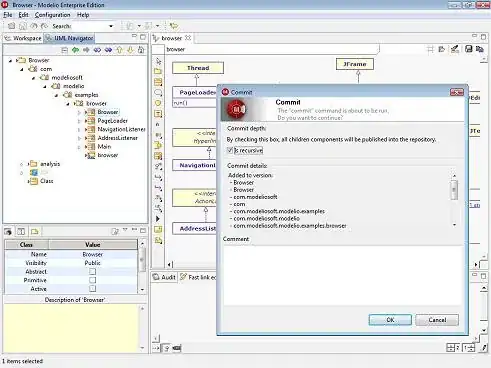Click the diagram save icon
Screen dimensions: 491x368
pyautogui.click(x=469, y=49)
